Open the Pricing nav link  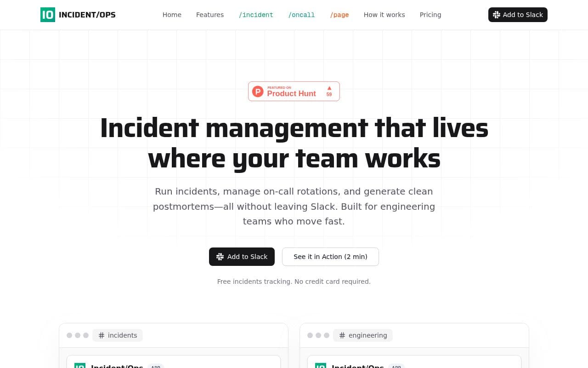430,15
